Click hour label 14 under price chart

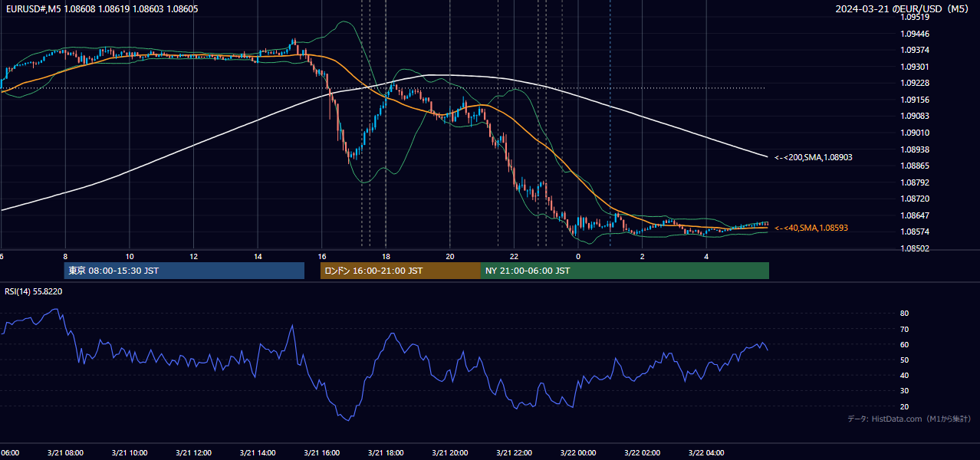[x=258, y=256]
